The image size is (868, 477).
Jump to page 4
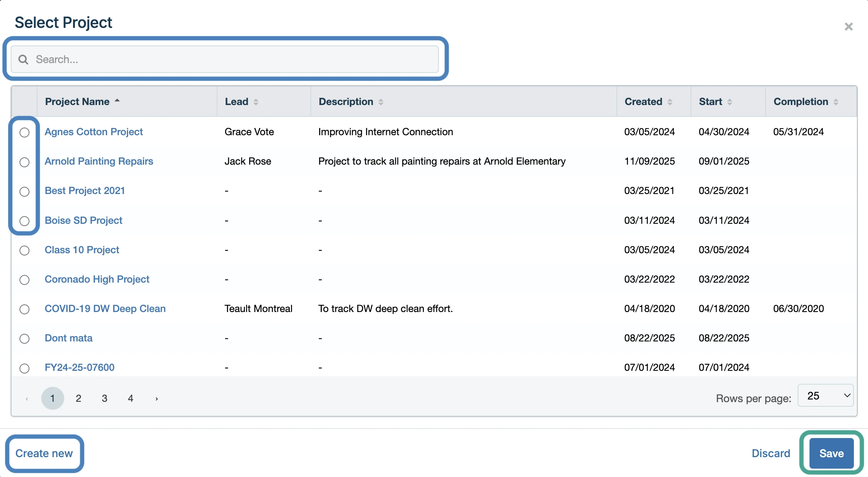point(130,399)
